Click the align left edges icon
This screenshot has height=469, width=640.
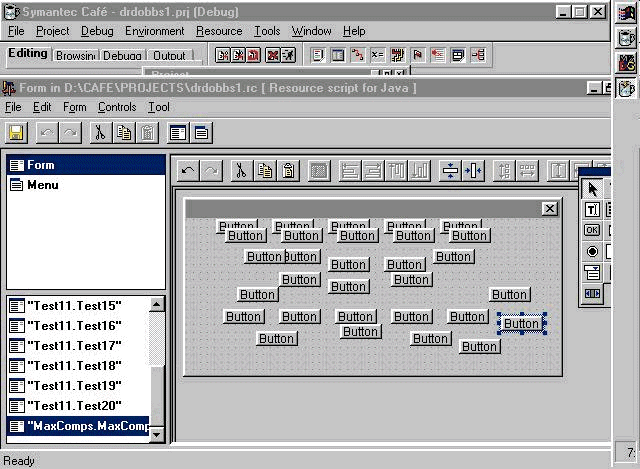coord(349,171)
